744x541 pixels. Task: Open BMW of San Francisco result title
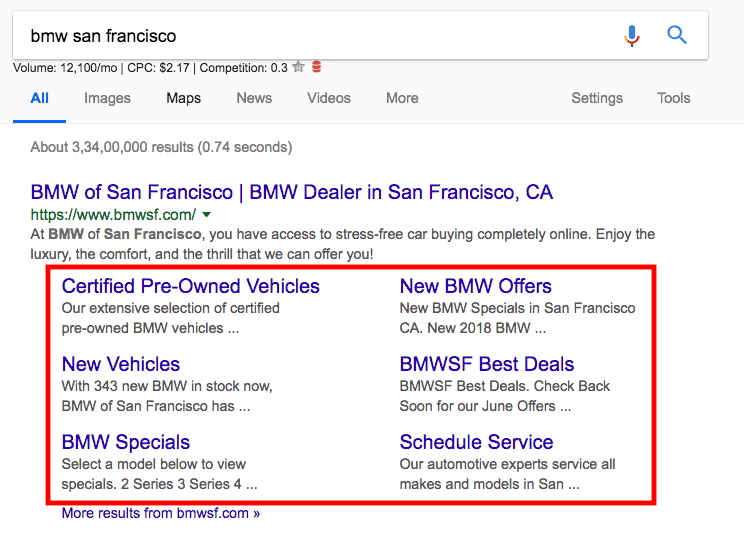pyautogui.click(x=291, y=192)
